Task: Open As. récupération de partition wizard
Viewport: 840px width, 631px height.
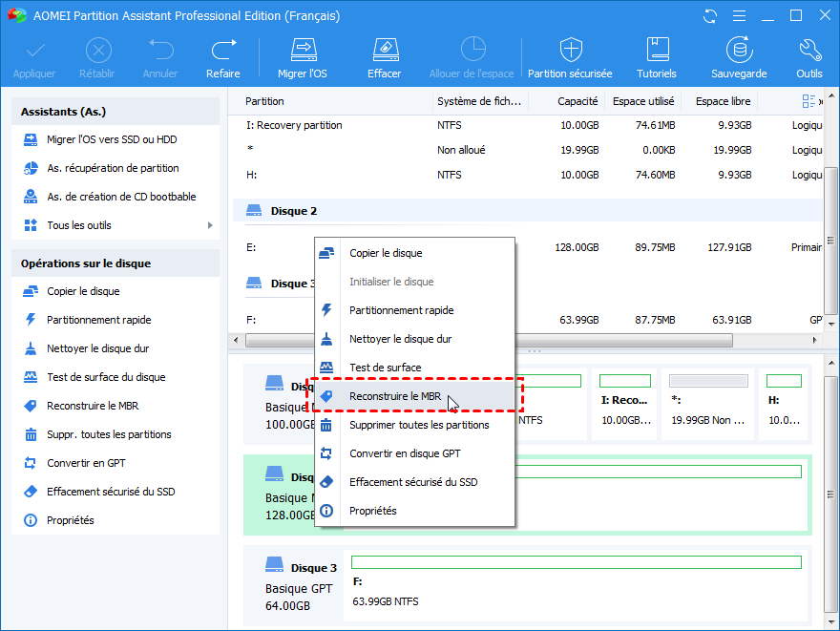Action: (113, 168)
